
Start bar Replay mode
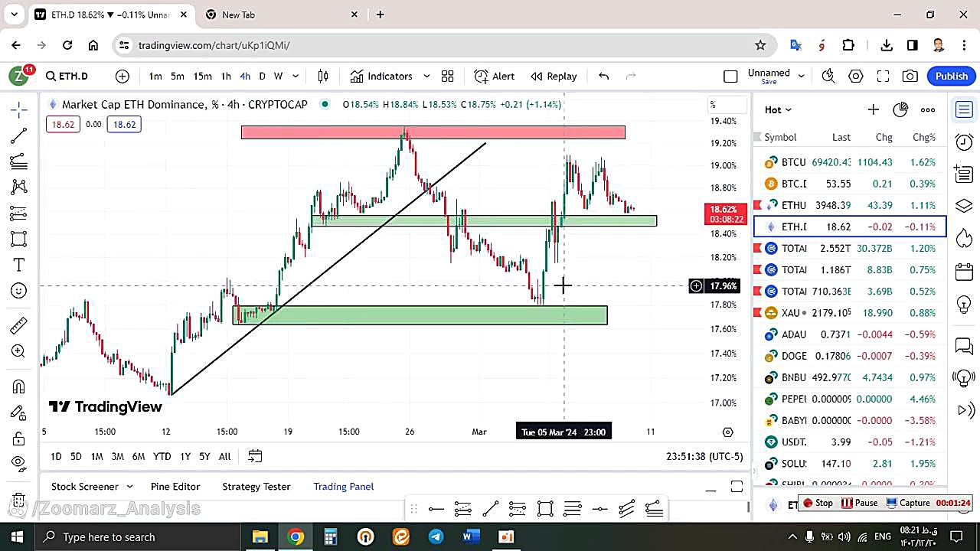click(x=554, y=76)
